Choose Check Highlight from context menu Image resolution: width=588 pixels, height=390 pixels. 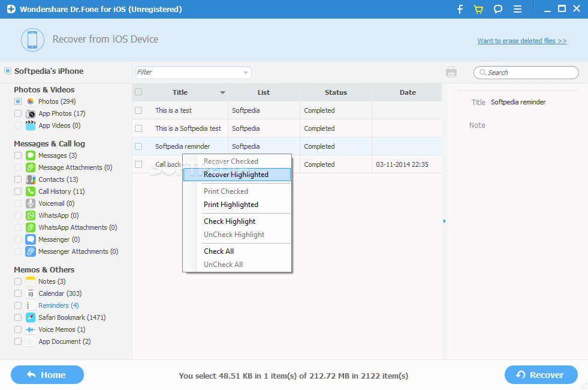point(237,221)
